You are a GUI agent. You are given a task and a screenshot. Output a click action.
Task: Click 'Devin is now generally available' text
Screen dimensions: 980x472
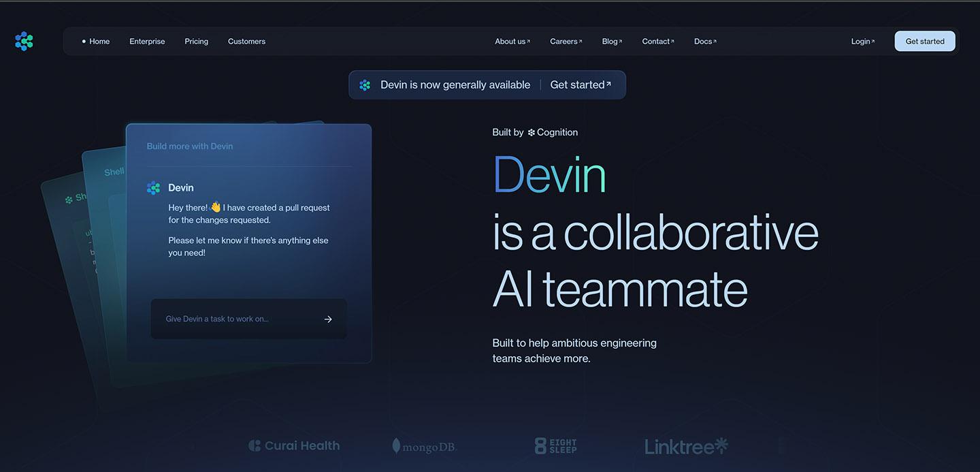coord(455,85)
